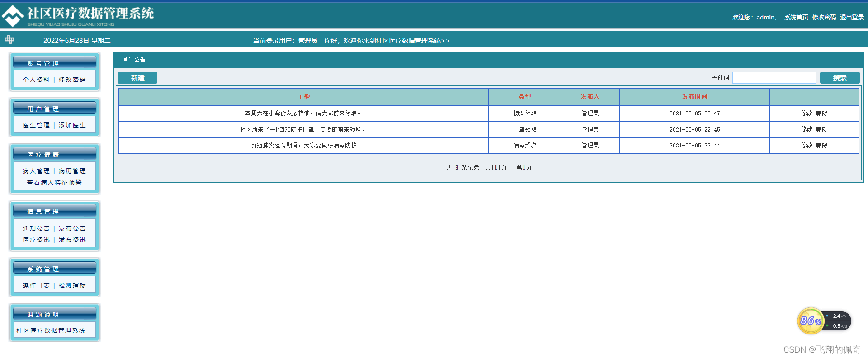Open 检测指标 in the sidebar
Screen dimensions: 868x358
[x=72, y=285]
